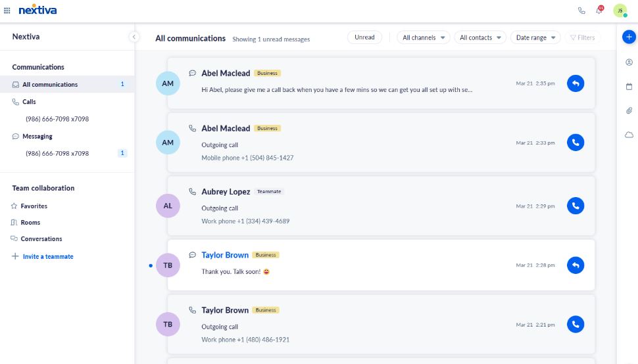This screenshot has width=638, height=364.
Task: Click message preview 'Hi Abel, please give me a call'
Action: point(337,90)
